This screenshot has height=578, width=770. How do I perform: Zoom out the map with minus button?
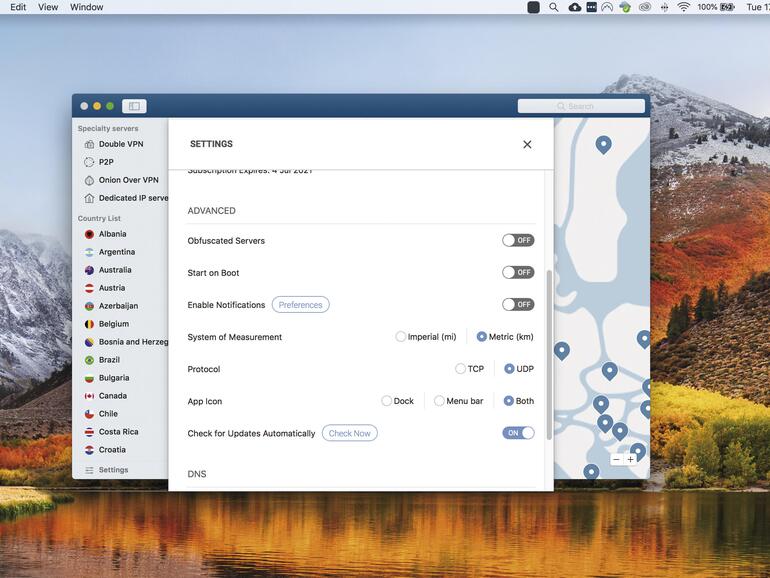(x=617, y=460)
